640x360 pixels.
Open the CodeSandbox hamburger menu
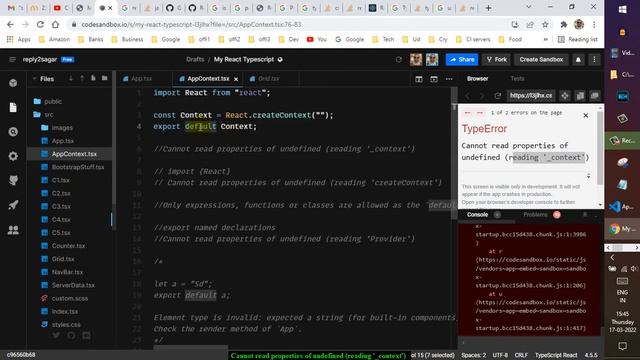click(x=12, y=60)
